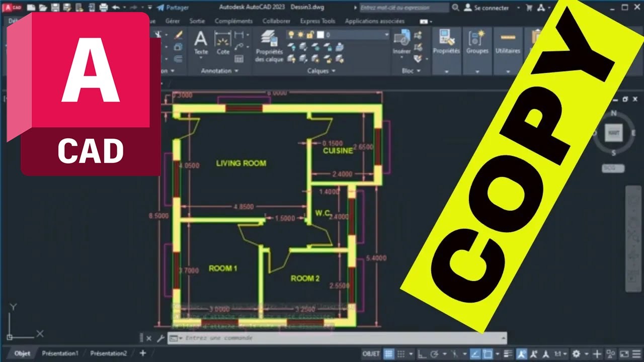Toggle the grid display in status bar
Screen dimensions: 644x362
388,354
